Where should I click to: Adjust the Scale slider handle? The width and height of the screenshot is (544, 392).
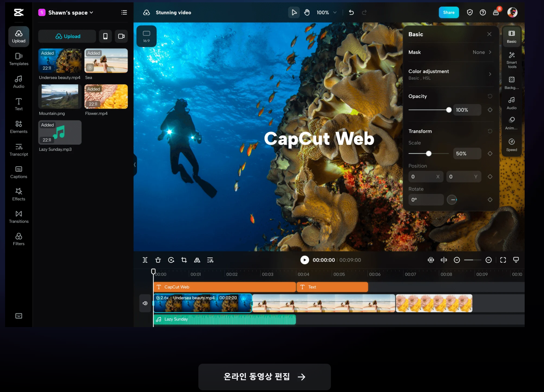point(429,154)
